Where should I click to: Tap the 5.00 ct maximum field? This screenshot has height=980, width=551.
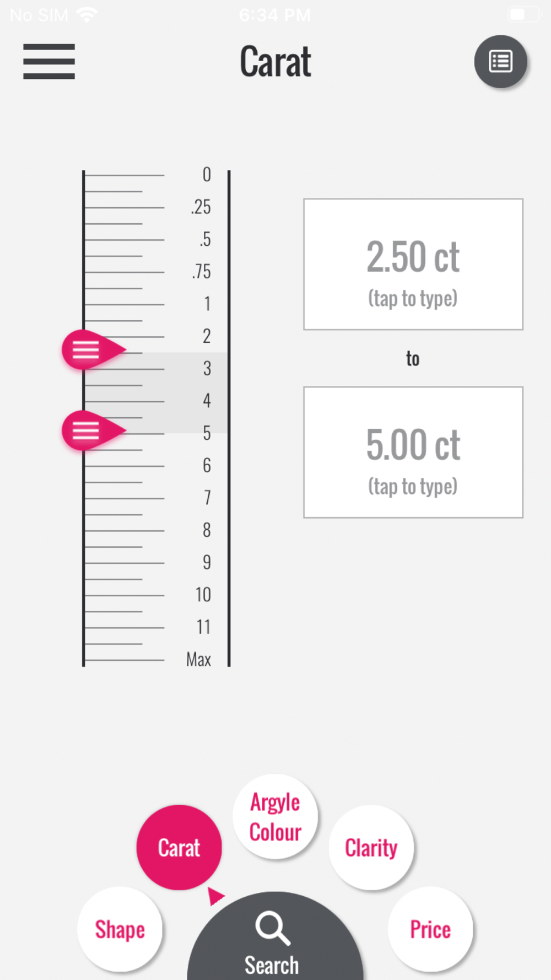click(x=413, y=453)
